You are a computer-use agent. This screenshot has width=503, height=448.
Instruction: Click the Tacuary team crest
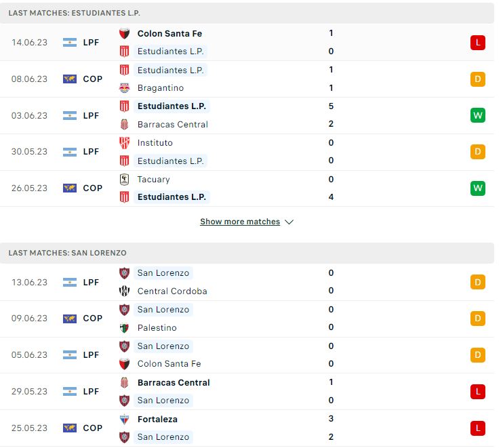[x=124, y=179]
